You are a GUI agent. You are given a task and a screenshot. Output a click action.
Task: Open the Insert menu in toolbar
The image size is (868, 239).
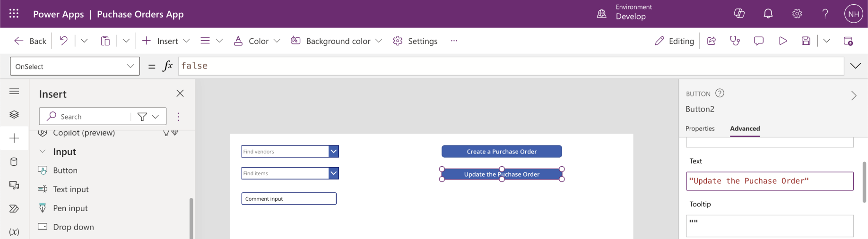coord(166,41)
